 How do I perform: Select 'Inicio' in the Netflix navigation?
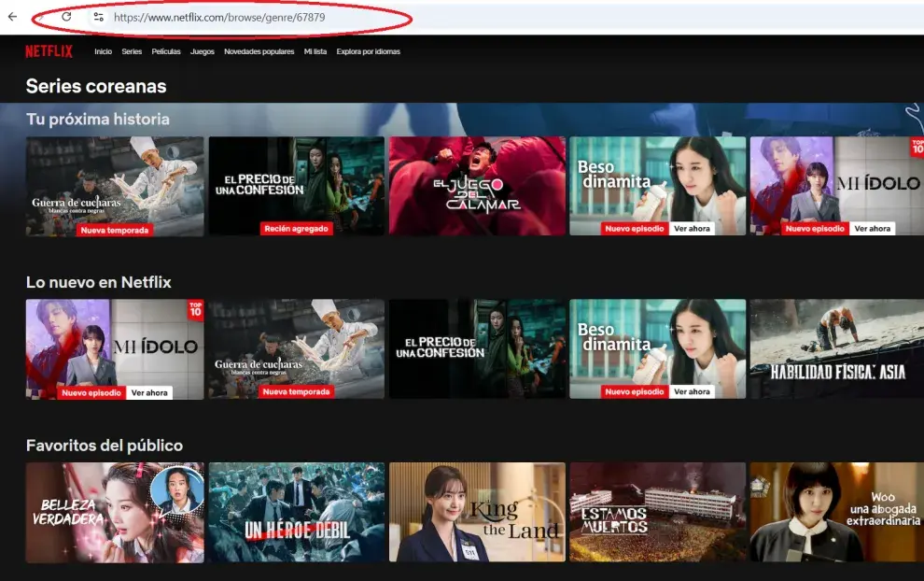(x=103, y=51)
